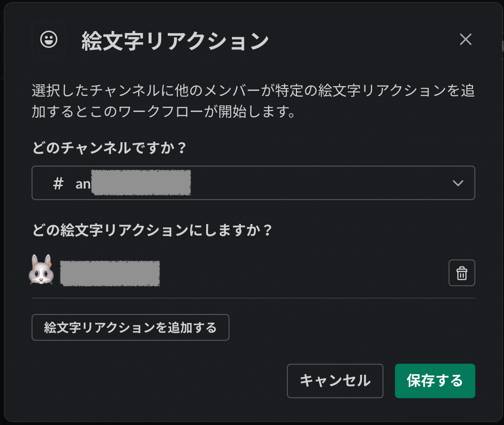Open the channel selection dropdown
The width and height of the screenshot is (504, 425).
point(252,183)
